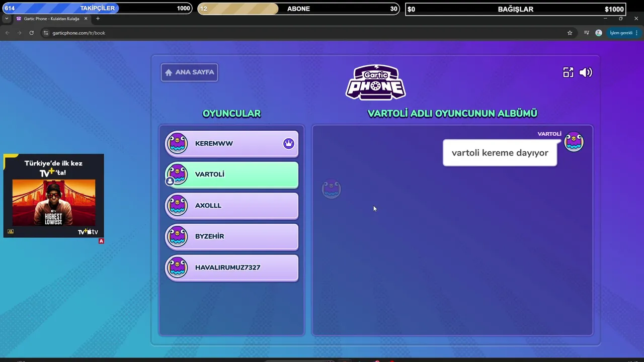
Task: Click KEREMWW's avatar icon
Action: coord(177,143)
